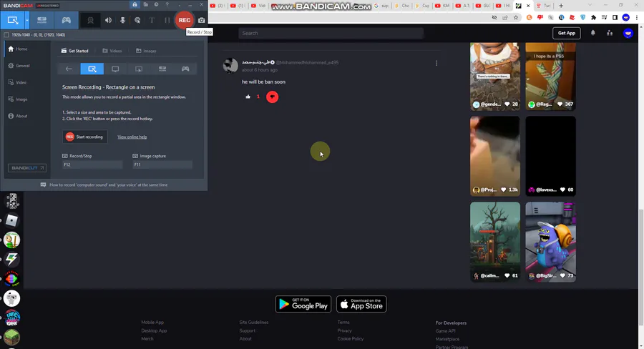Select gamepad mode in Get Started row
This screenshot has height=349, width=644.
click(185, 69)
